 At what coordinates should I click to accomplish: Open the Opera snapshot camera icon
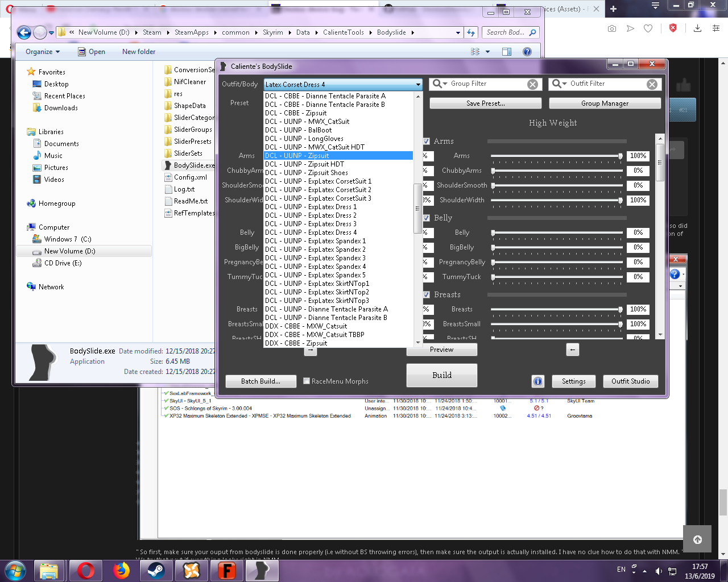click(612, 28)
